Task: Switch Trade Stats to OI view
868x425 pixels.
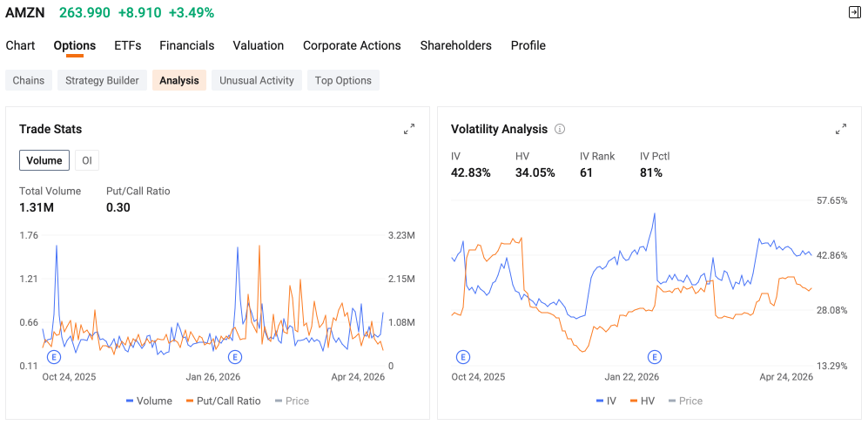Action: click(x=87, y=161)
